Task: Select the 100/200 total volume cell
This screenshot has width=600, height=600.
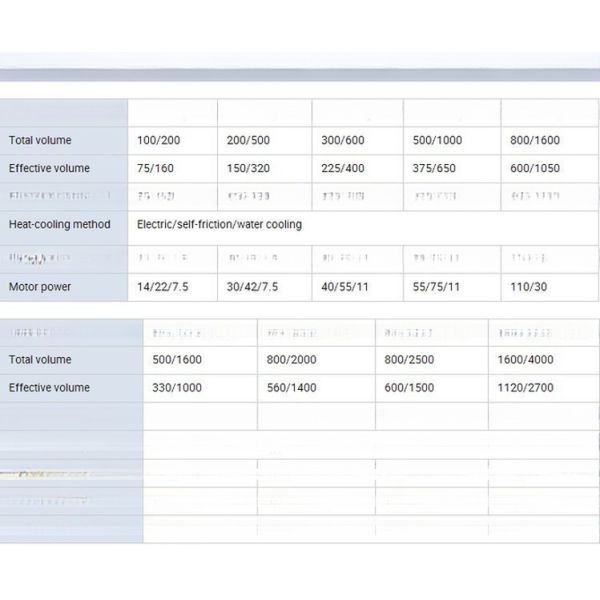Action: pos(157,141)
